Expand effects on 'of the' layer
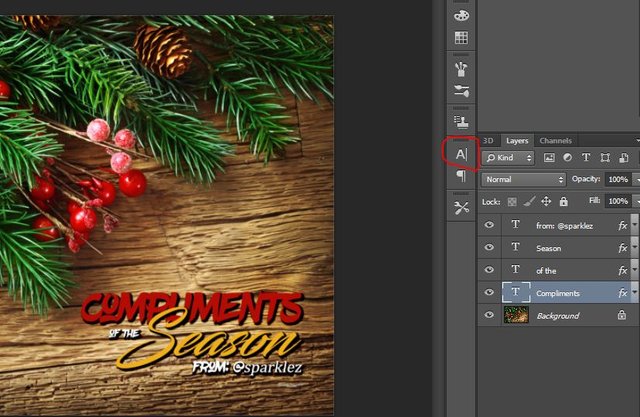The image size is (640, 417). (634, 269)
